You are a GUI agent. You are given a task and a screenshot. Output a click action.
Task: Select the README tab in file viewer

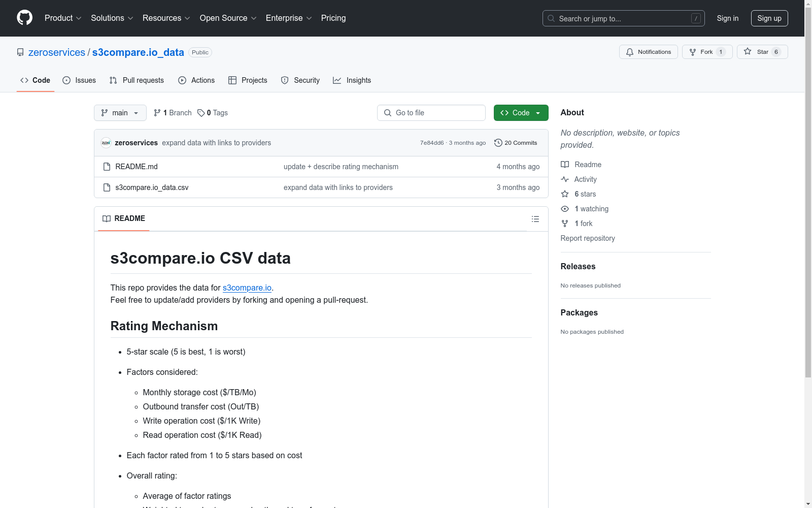124,218
